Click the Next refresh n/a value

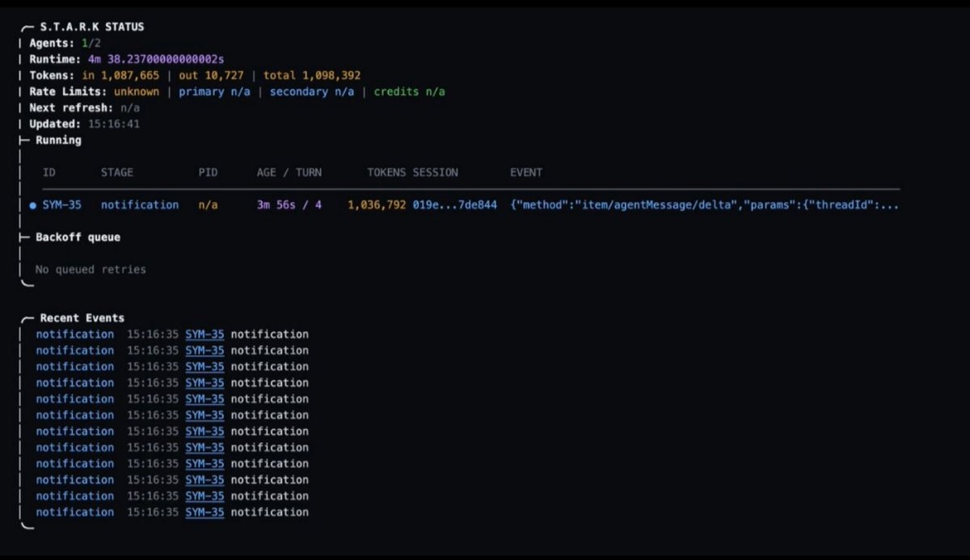click(x=130, y=107)
